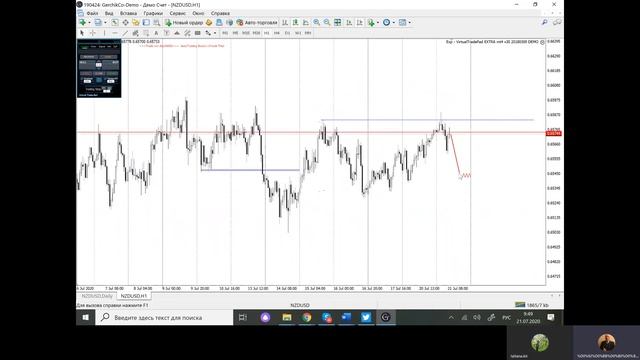The width and height of the screenshot is (640, 360).
Task: Open the Navigator panel icon
Action: [136, 22]
